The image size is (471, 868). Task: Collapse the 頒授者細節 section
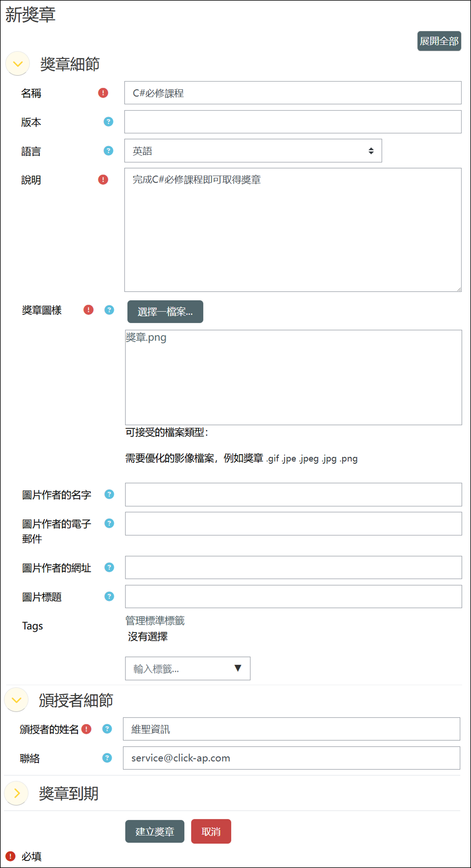(17, 700)
